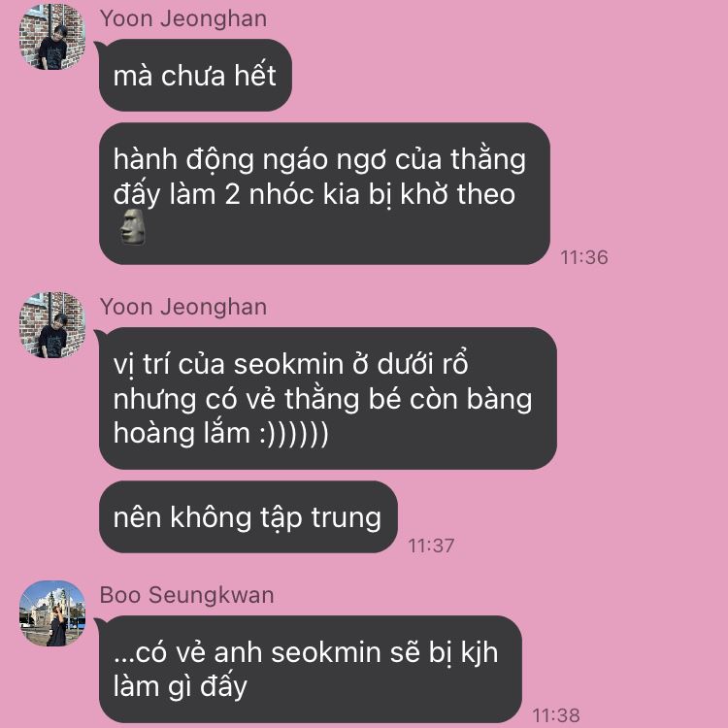Open Boo Seungkwan's profile picture
This screenshot has width=728, height=728.
pyautogui.click(x=52, y=613)
